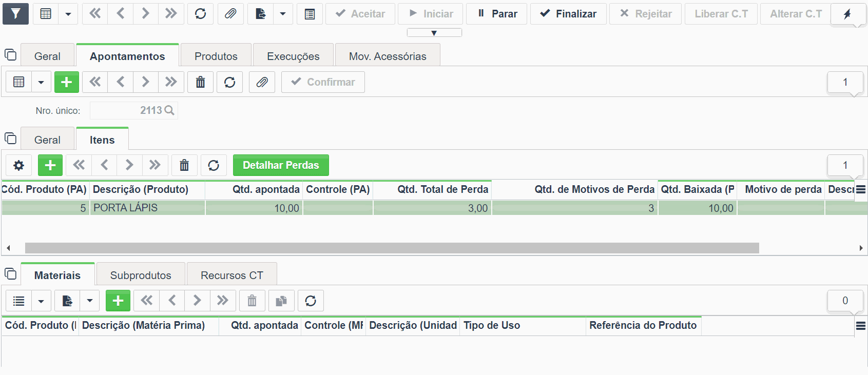Expand grid view options in top toolbar

(x=68, y=14)
